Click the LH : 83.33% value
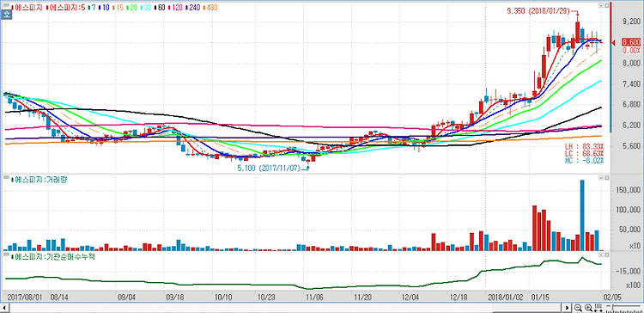The height and width of the screenshot is (313, 644). click(584, 146)
